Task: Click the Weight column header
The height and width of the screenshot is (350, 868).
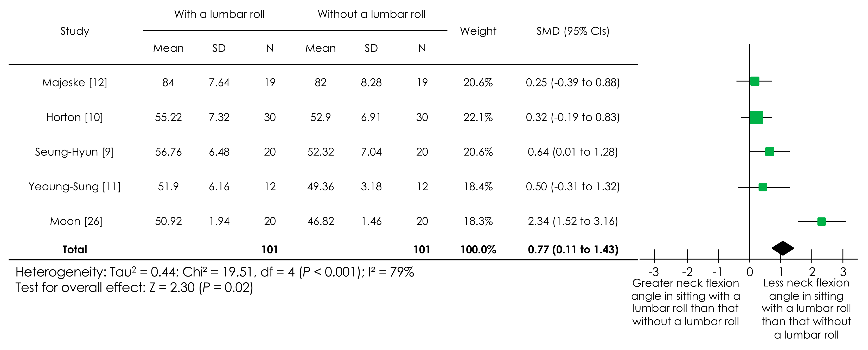Action: [478, 31]
